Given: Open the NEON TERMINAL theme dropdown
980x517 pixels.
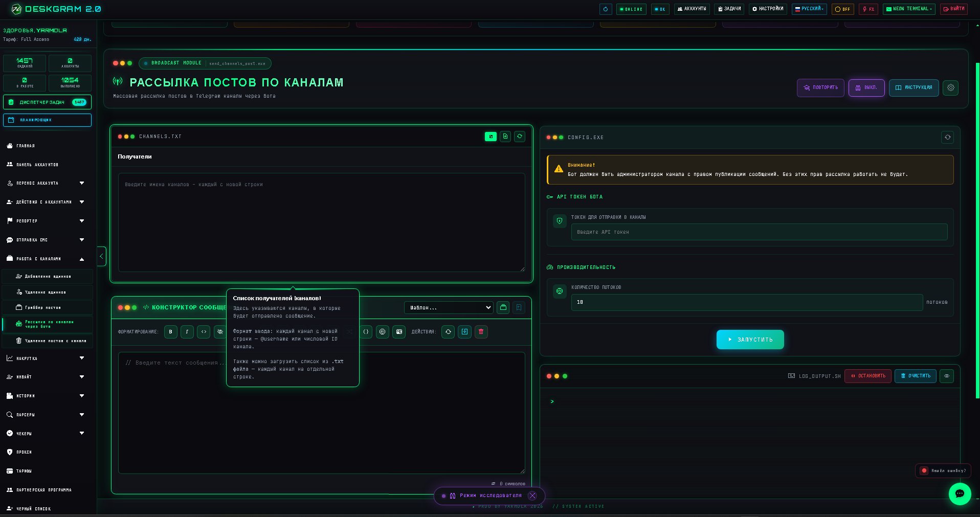Looking at the screenshot, I should tap(909, 9).
